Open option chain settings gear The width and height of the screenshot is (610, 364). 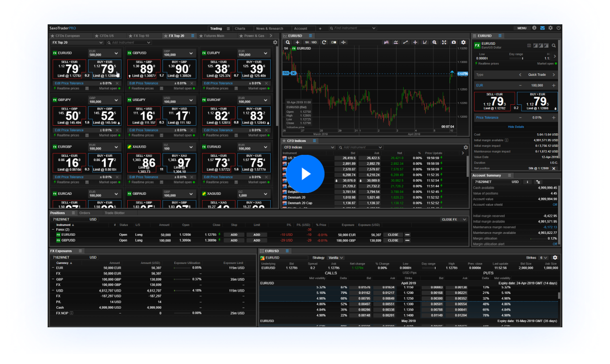click(x=555, y=257)
